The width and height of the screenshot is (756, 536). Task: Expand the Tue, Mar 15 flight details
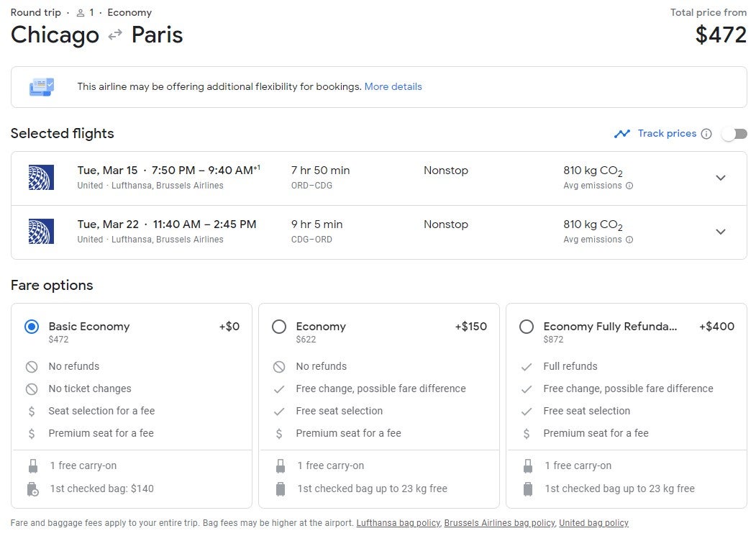(x=720, y=178)
